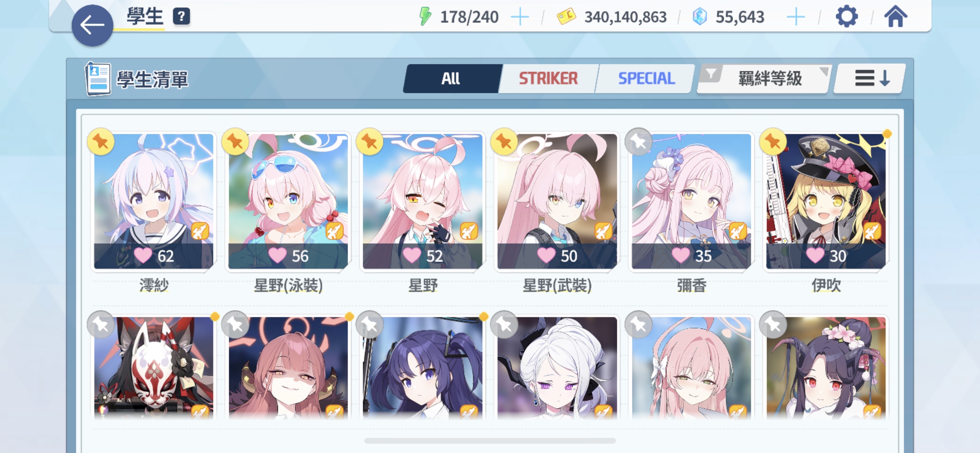The height and width of the screenshot is (453, 980).
Task: Open the filter funnel icon
Action: (711, 74)
